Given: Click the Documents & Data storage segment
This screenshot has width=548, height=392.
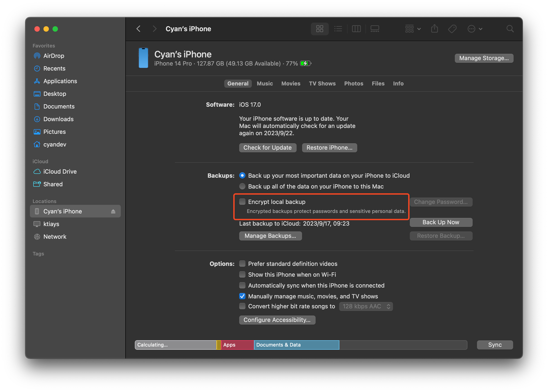Looking at the screenshot, I should 296,345.
